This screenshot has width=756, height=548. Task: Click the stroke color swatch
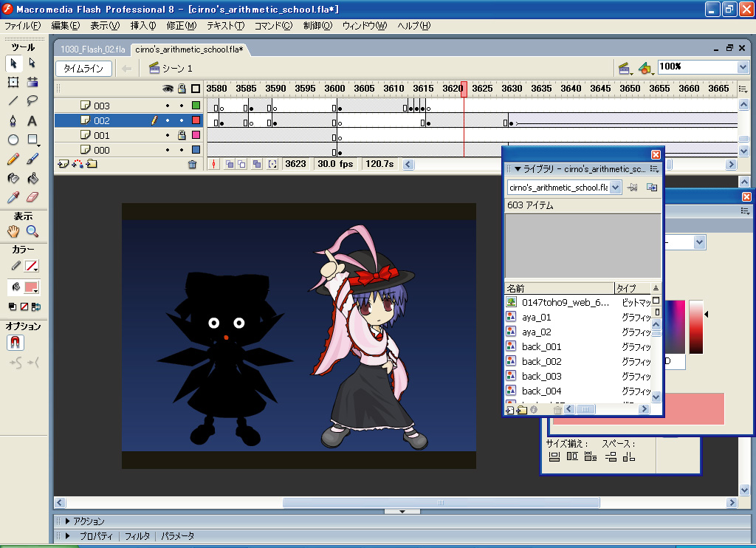click(31, 266)
